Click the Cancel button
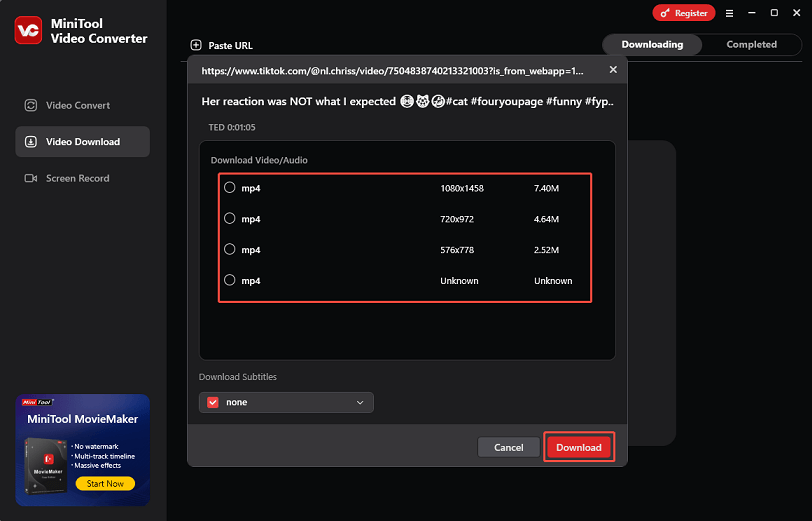The image size is (812, 521). [509, 447]
